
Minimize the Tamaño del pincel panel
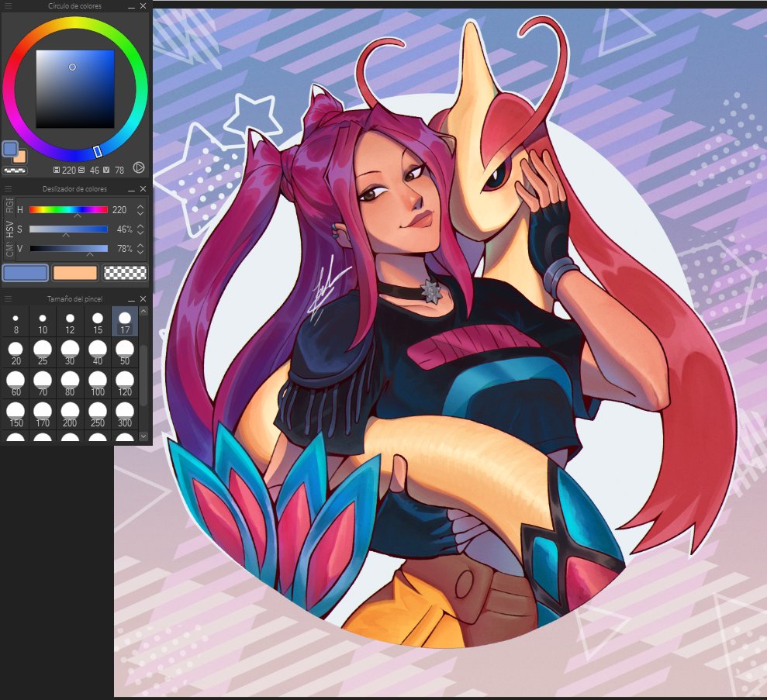pyautogui.click(x=131, y=299)
